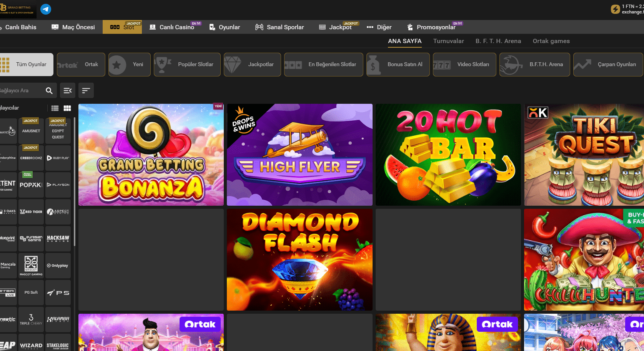Expand the Diğer menu
The image size is (644, 351).
379,27
